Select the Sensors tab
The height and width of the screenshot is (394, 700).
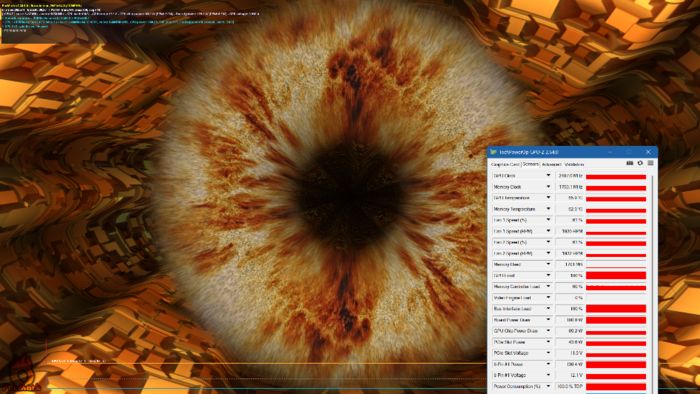530,164
